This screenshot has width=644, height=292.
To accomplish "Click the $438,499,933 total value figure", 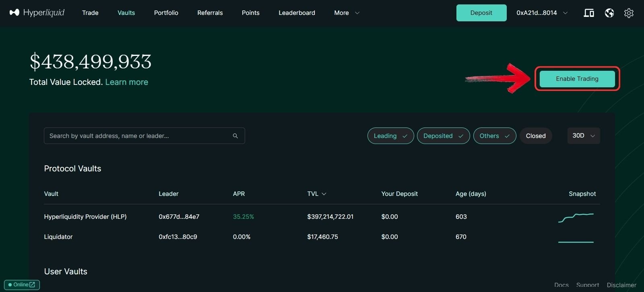I will [x=91, y=62].
